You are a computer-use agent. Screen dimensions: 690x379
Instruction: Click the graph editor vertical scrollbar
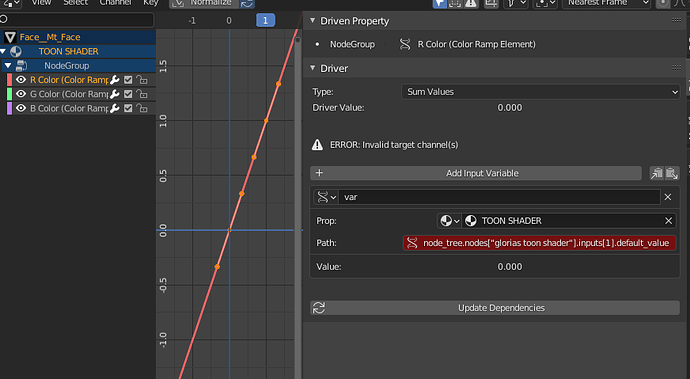298,207
